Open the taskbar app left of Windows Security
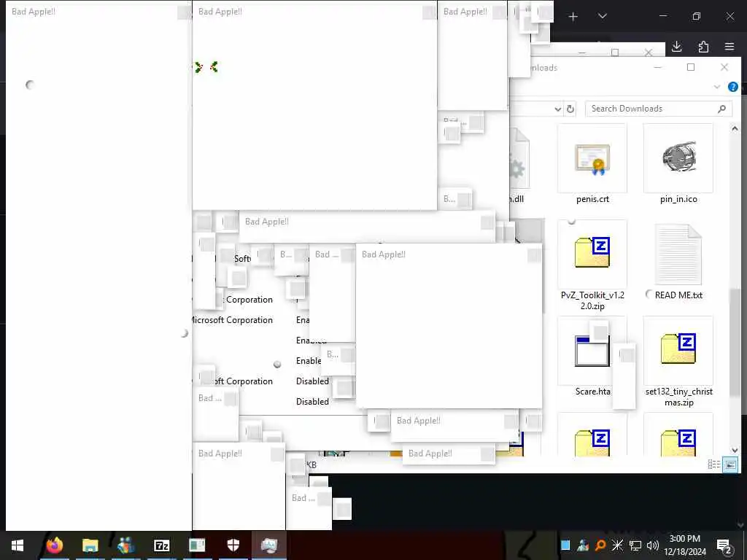The height and width of the screenshot is (560, 747). click(197, 545)
